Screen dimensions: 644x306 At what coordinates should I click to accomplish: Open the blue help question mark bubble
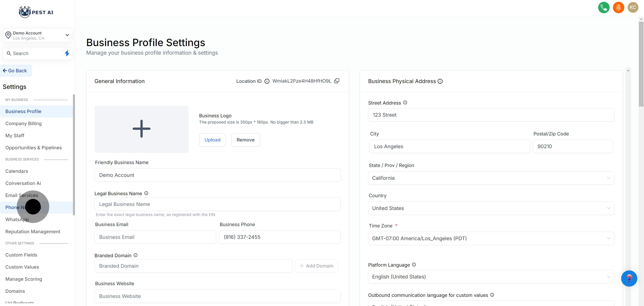tap(629, 278)
